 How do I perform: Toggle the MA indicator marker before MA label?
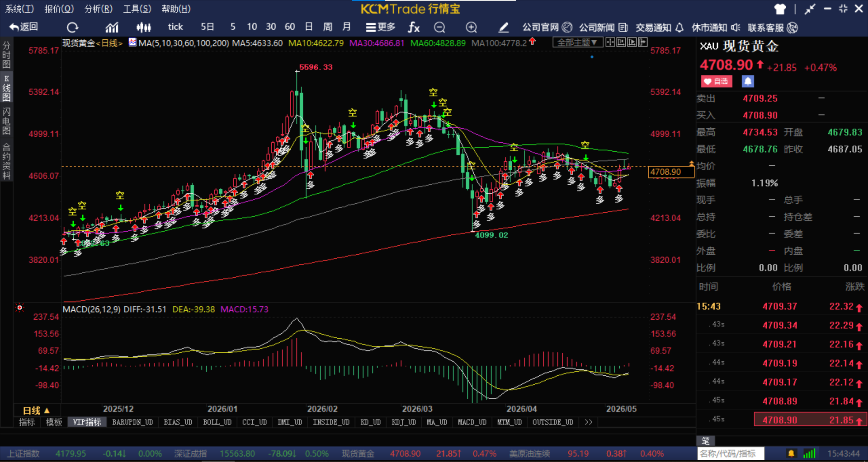point(132,42)
